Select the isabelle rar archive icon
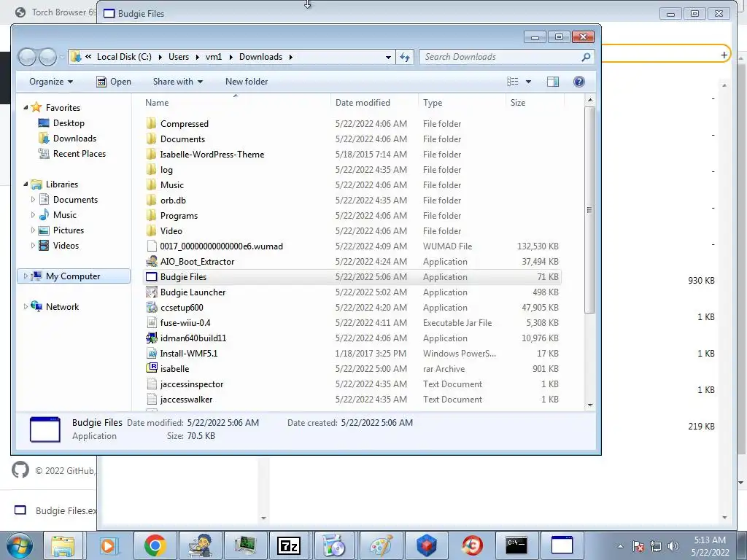Viewport: 747px width, 560px height. (x=152, y=368)
